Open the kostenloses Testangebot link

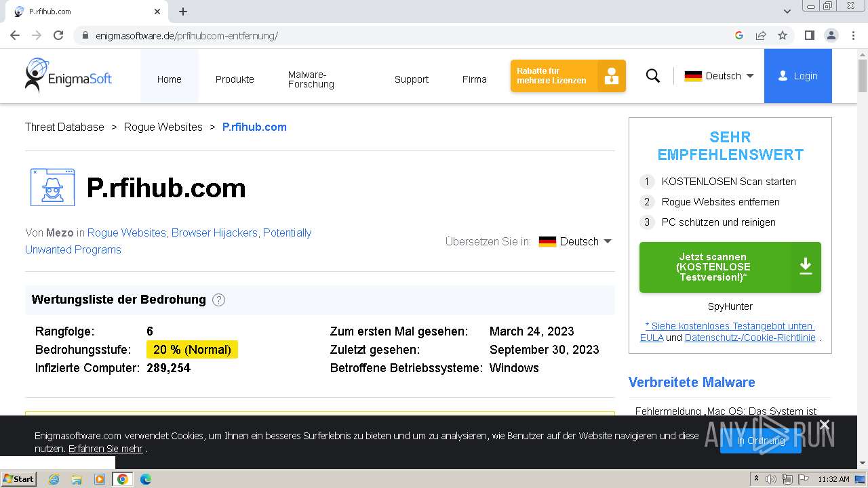pos(730,326)
